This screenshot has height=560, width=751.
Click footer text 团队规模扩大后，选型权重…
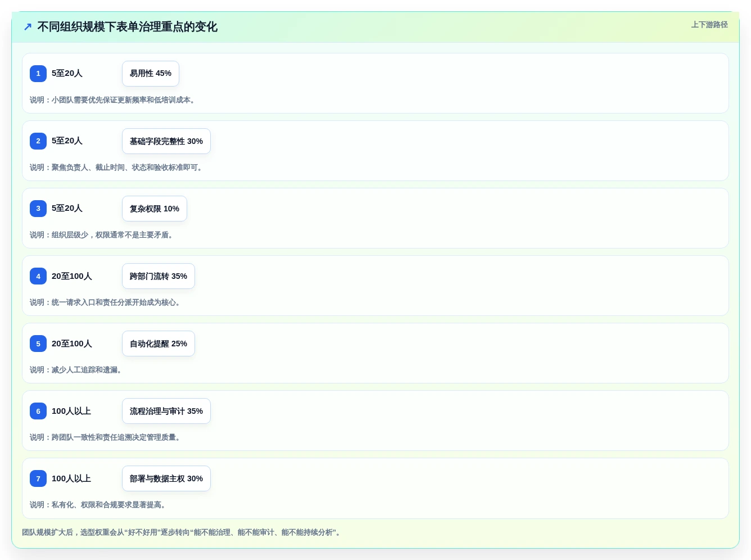click(182, 532)
